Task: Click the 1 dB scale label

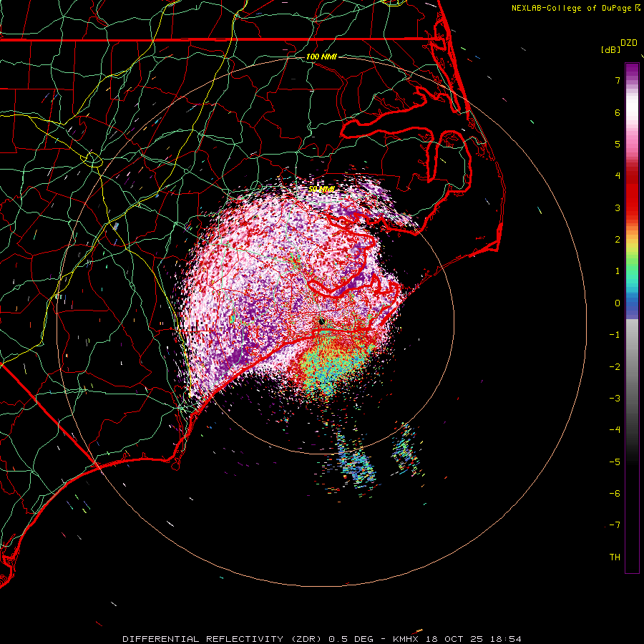Action: pos(618,271)
